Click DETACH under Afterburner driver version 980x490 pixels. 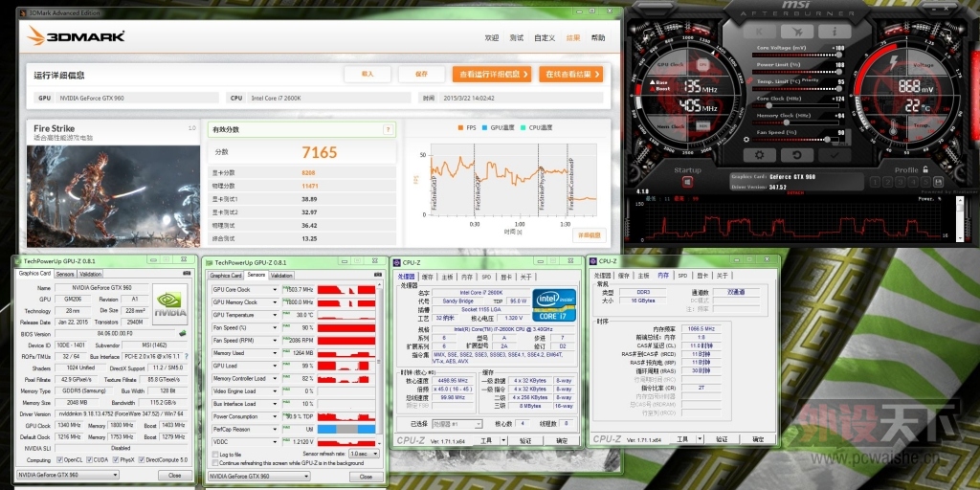[794, 193]
